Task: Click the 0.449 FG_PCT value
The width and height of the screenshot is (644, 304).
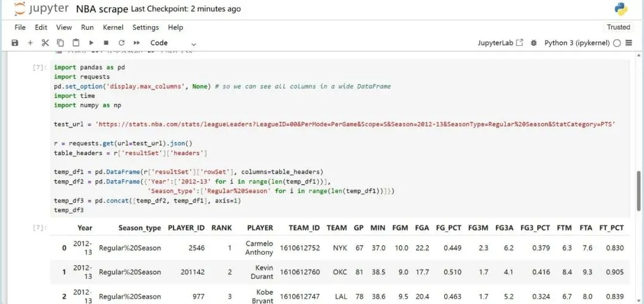Action: coord(452,248)
